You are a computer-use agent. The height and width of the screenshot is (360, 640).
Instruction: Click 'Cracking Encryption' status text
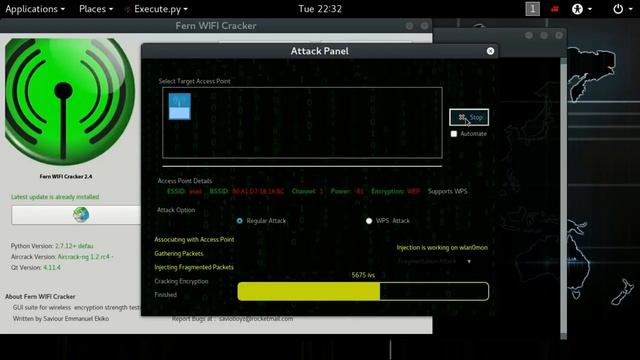point(181,281)
